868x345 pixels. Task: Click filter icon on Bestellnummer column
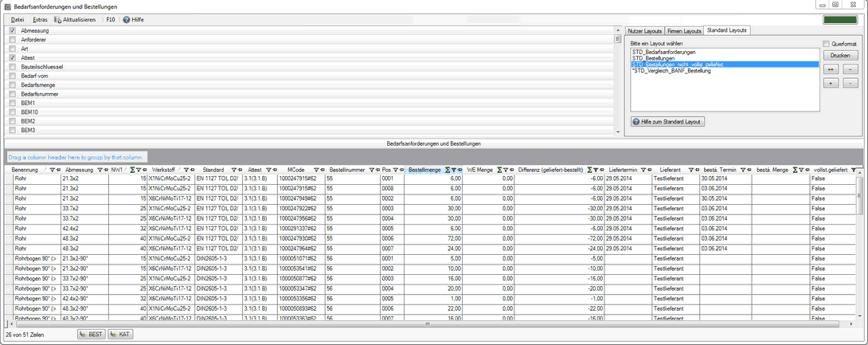click(x=370, y=170)
